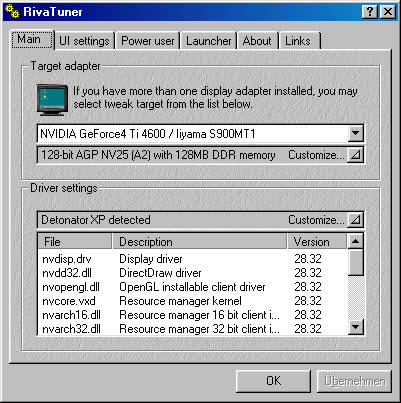
Task: Click the 128-bit AGP NV25 (A2) text
Action: coord(158,155)
